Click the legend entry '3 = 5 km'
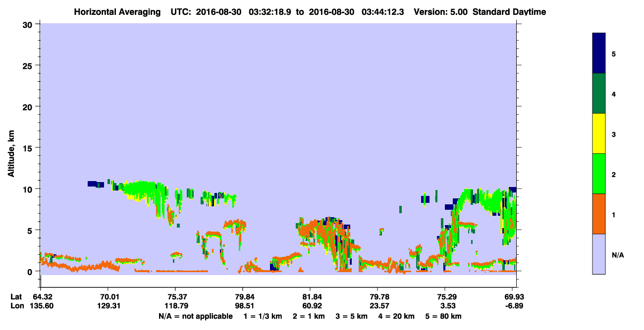Screen dimensions: 644x330 click(x=352, y=316)
